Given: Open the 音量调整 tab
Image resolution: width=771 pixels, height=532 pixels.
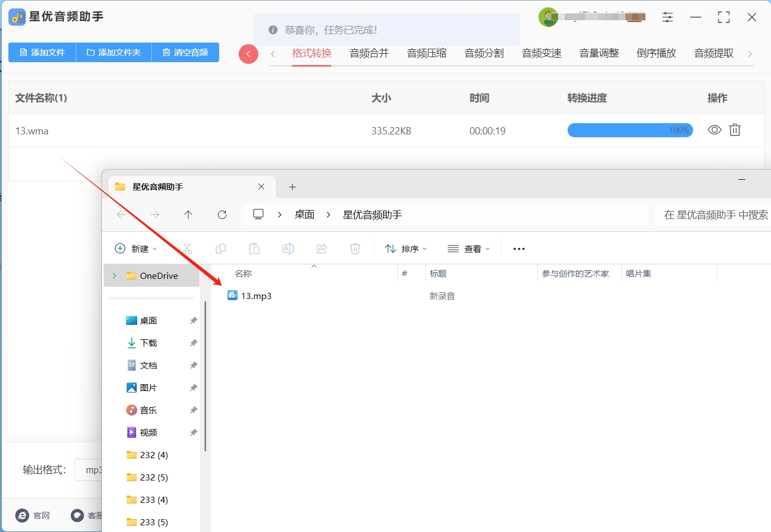Looking at the screenshot, I should point(599,53).
